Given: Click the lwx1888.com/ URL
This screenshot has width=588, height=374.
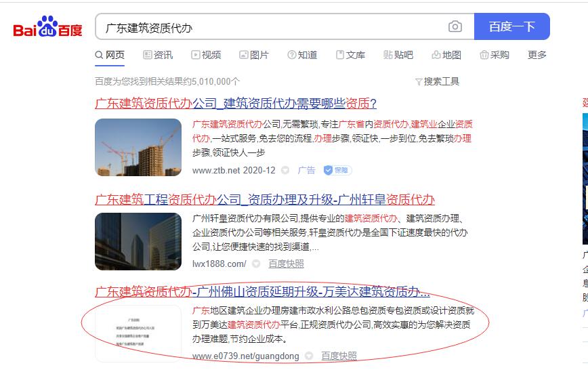Looking at the screenshot, I should click(x=219, y=264).
